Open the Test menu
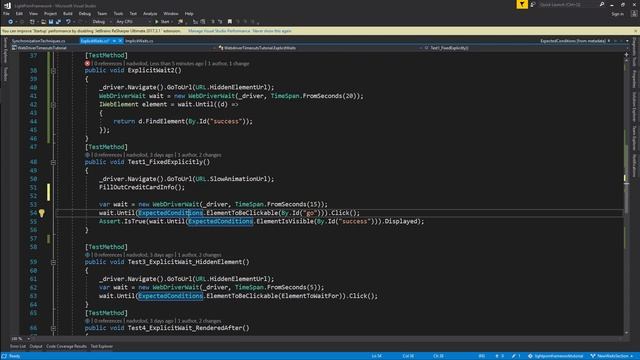The image size is (640, 360). point(133,14)
